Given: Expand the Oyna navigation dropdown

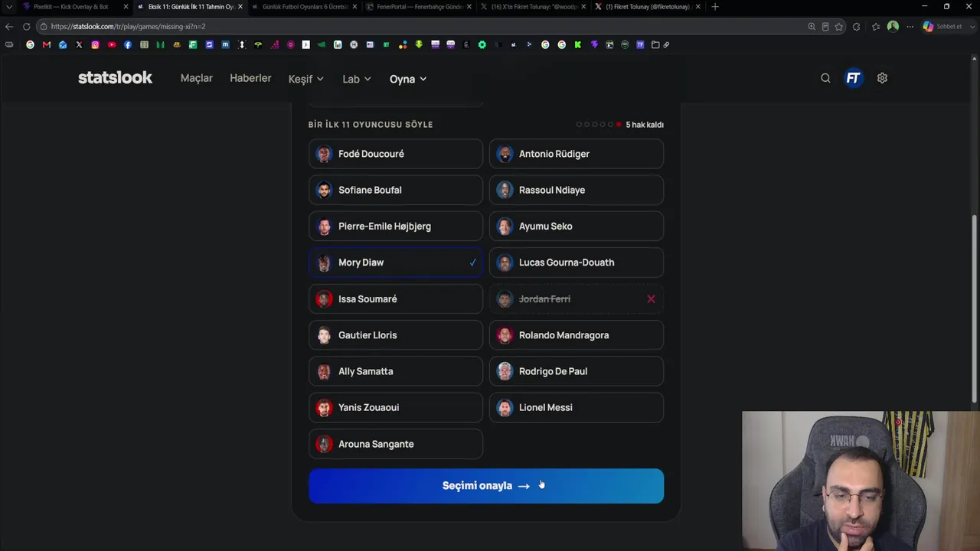Looking at the screenshot, I should click(408, 79).
